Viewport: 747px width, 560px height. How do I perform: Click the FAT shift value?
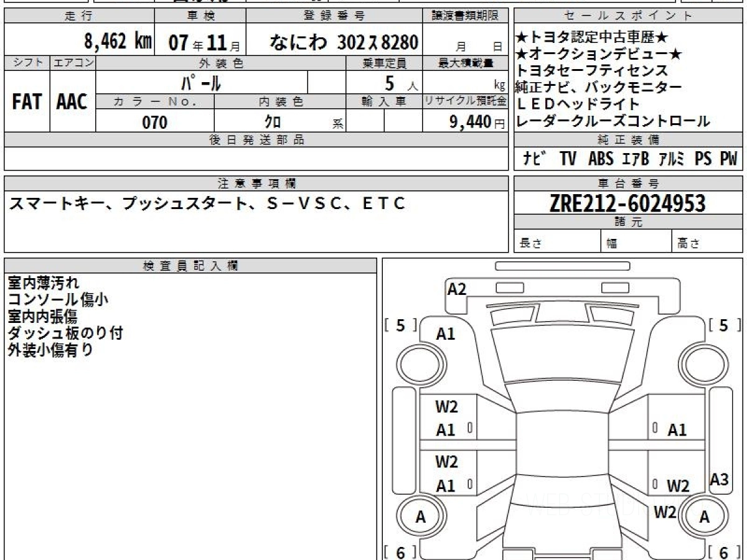[26, 101]
